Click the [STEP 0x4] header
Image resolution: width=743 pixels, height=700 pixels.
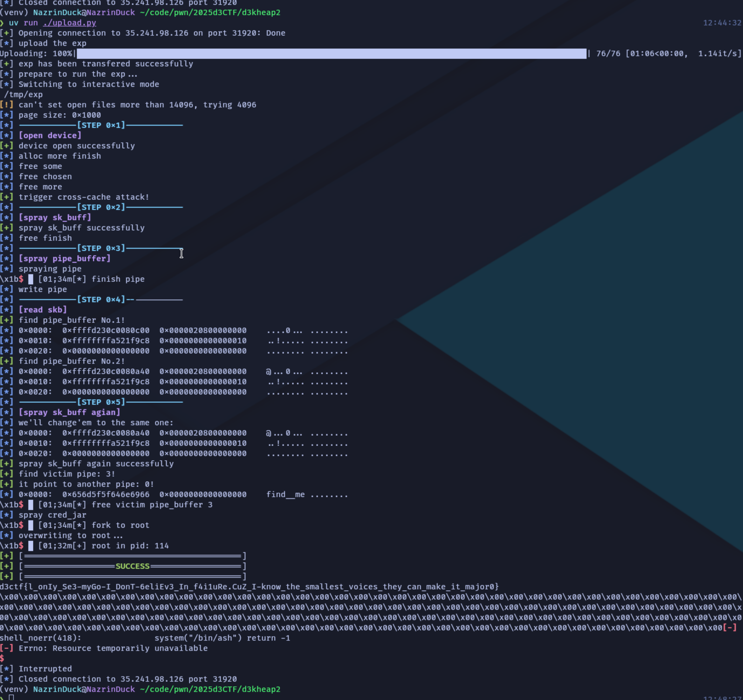point(101,300)
